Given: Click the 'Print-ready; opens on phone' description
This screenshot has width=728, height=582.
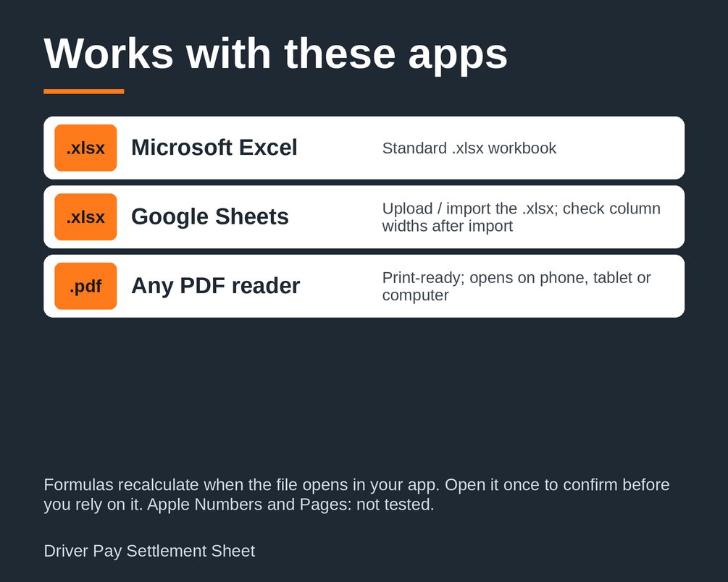Looking at the screenshot, I should [x=516, y=286].
